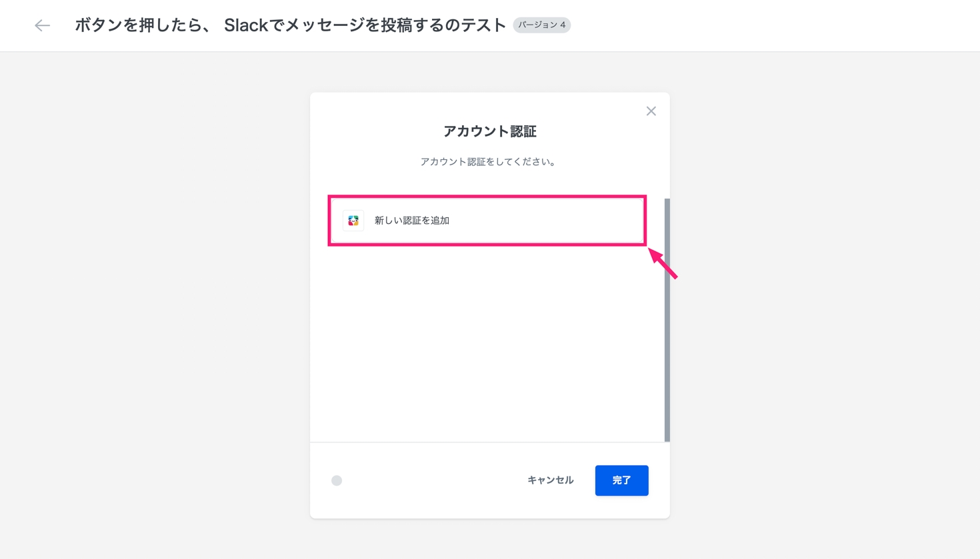Click the empty header area right of the version badge

pos(767,25)
